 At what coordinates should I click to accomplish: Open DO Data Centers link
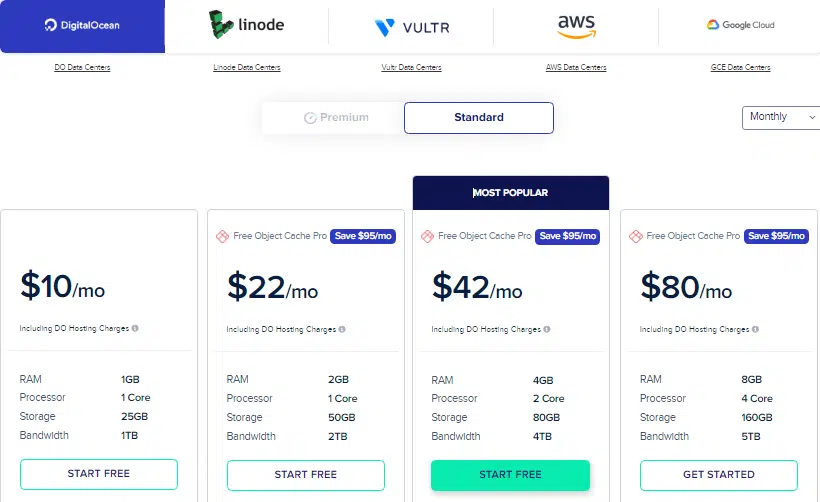pos(82,67)
